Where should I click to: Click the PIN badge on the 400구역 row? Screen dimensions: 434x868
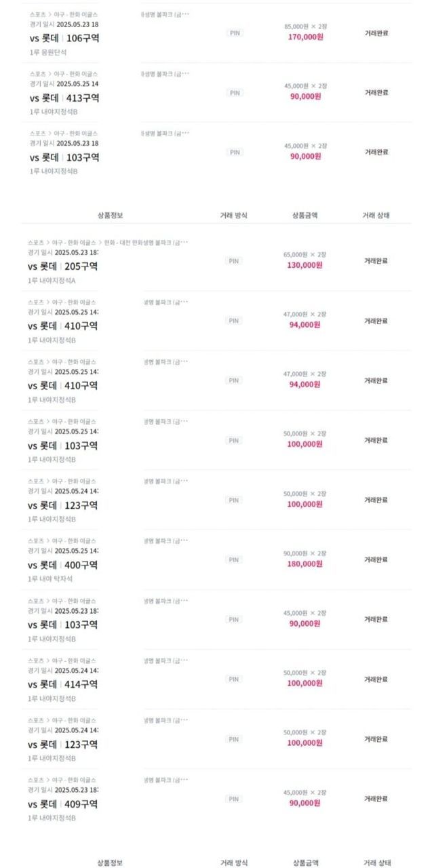point(234,560)
